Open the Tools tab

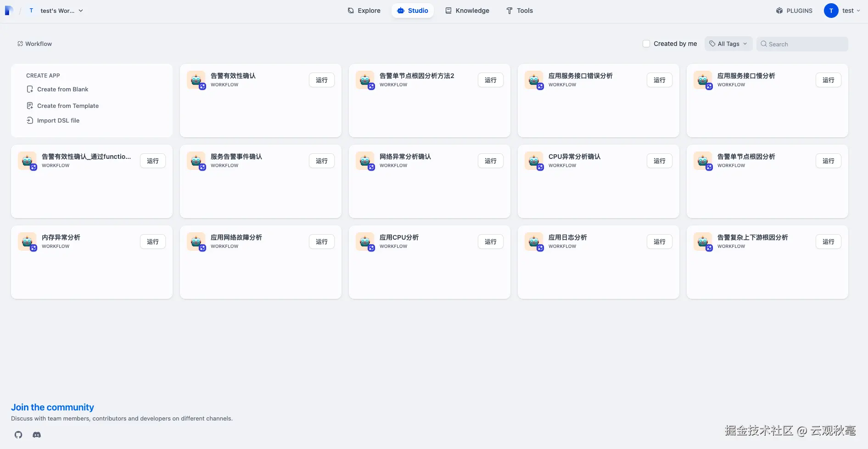point(520,11)
